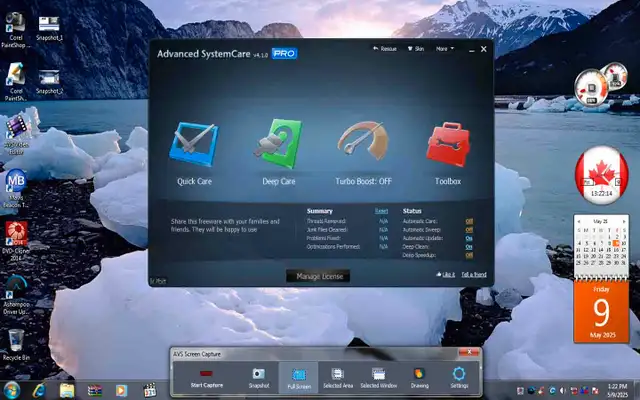Start Capture in AVS Screen Capture
The height and width of the screenshot is (400, 640).
[207, 378]
